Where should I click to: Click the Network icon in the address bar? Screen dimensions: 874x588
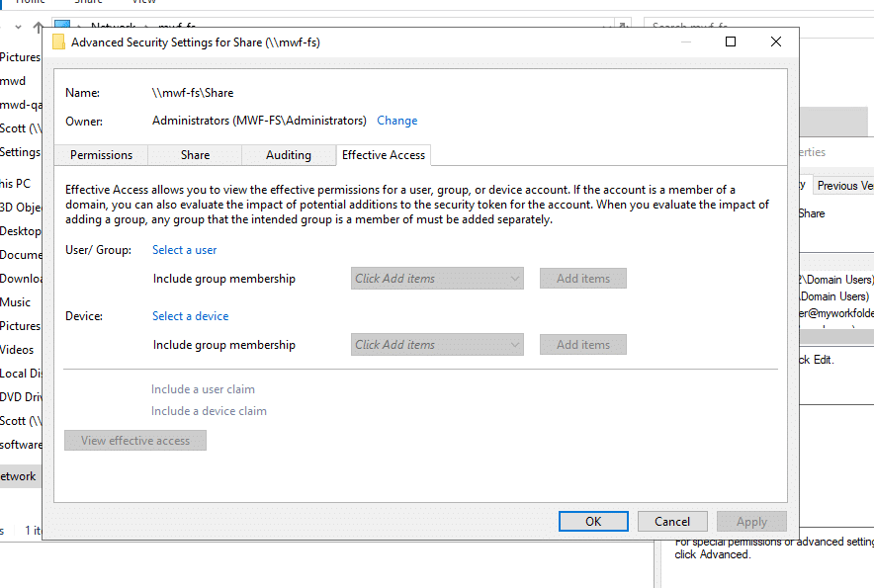(x=62, y=26)
